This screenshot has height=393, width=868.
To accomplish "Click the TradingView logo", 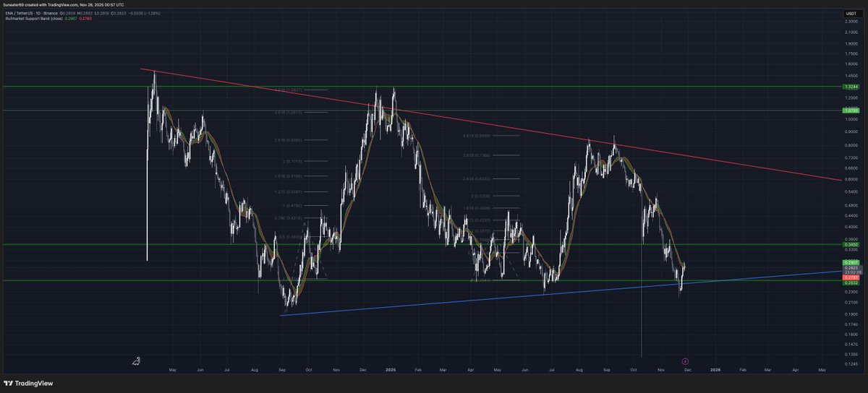I will point(30,384).
